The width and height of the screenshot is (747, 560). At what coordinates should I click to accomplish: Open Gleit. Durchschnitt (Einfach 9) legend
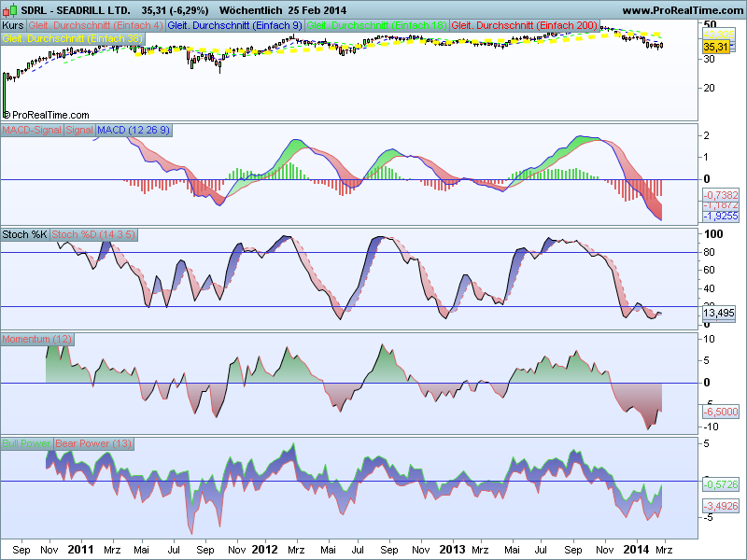235,25
